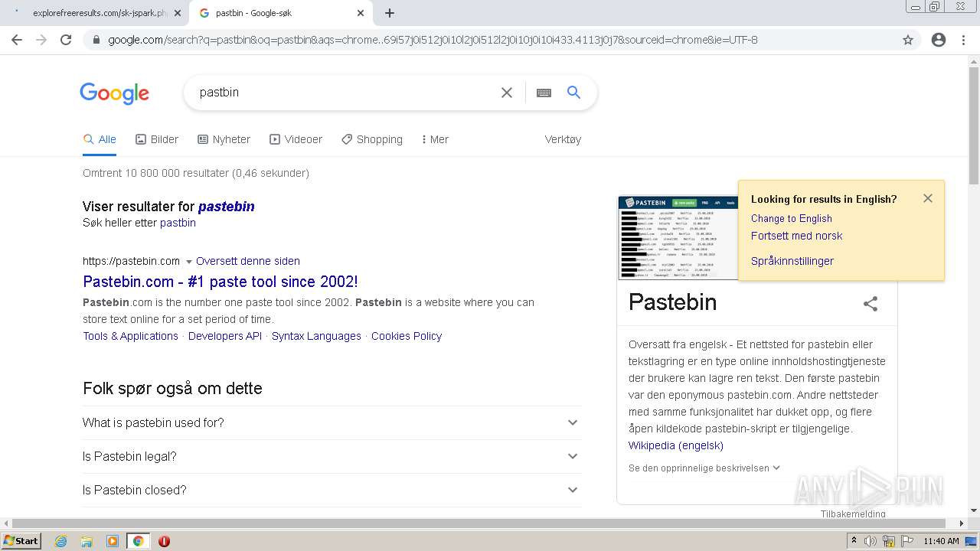This screenshot has width=980, height=551.
Task: Open the dropdown arrow next to pastebin.com URL
Action: [189, 262]
